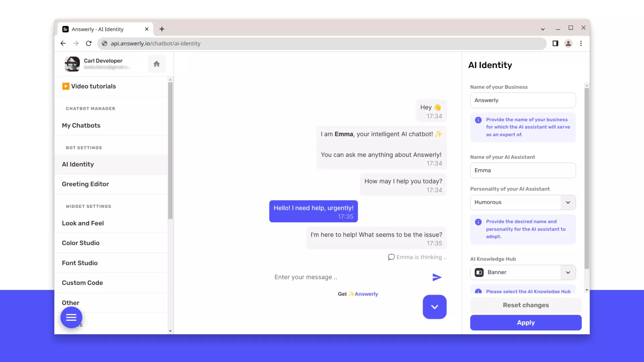Click the Enter your message field
This screenshot has height=362, width=644.
pyautogui.click(x=349, y=277)
